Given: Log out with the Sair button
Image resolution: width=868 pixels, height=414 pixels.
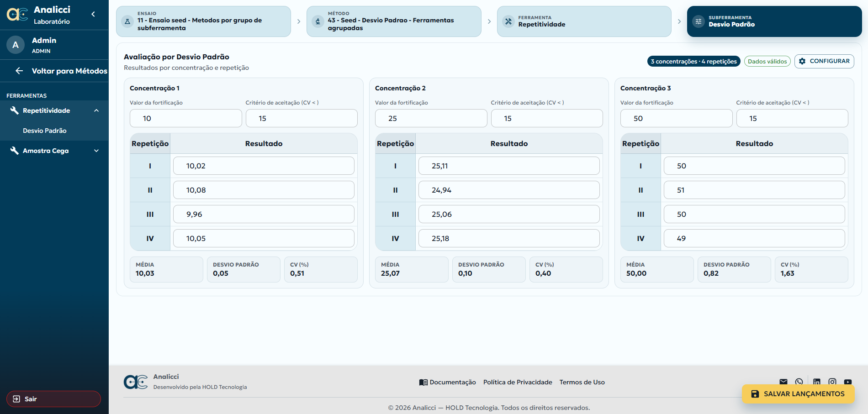Looking at the screenshot, I should coord(53,399).
